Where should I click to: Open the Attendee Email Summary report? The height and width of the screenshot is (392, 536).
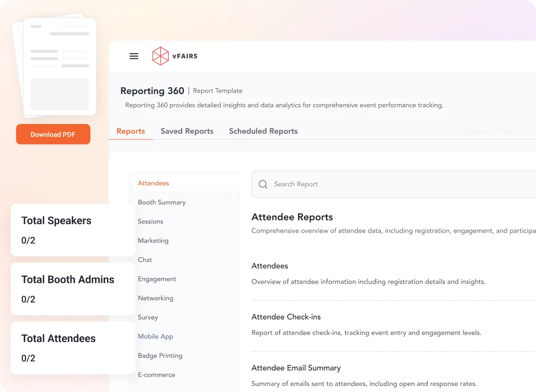[296, 368]
